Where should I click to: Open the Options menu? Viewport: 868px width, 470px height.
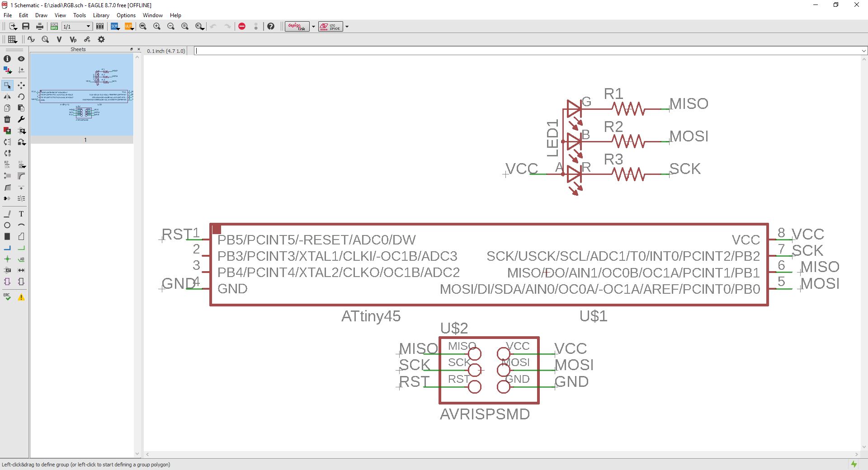pyautogui.click(x=126, y=15)
